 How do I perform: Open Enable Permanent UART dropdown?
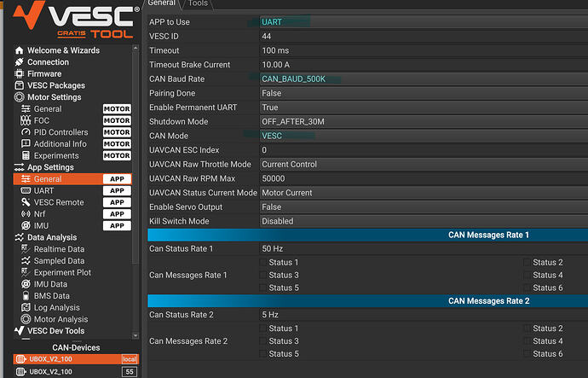click(424, 108)
